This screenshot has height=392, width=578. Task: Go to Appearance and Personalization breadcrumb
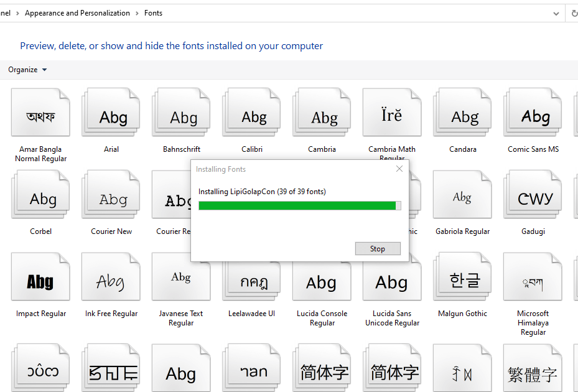77,13
